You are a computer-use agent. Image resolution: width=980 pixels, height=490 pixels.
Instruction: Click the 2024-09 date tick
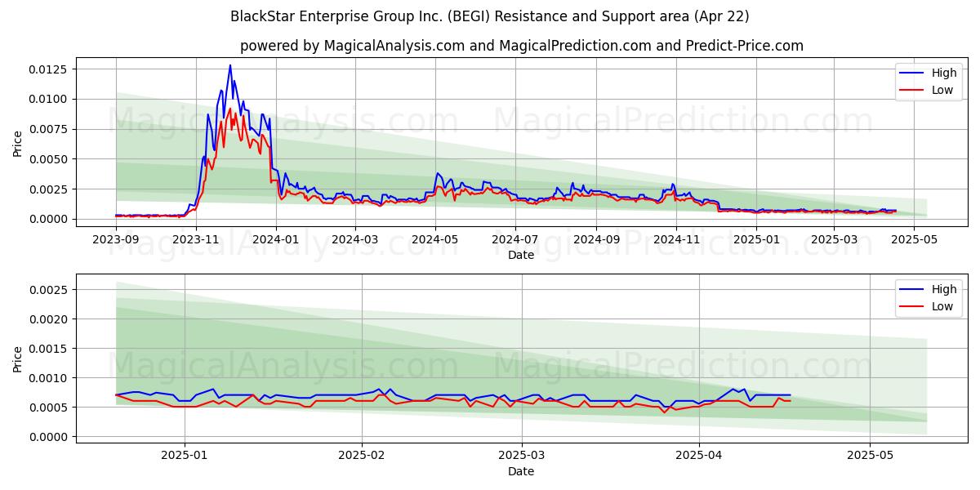click(x=595, y=239)
